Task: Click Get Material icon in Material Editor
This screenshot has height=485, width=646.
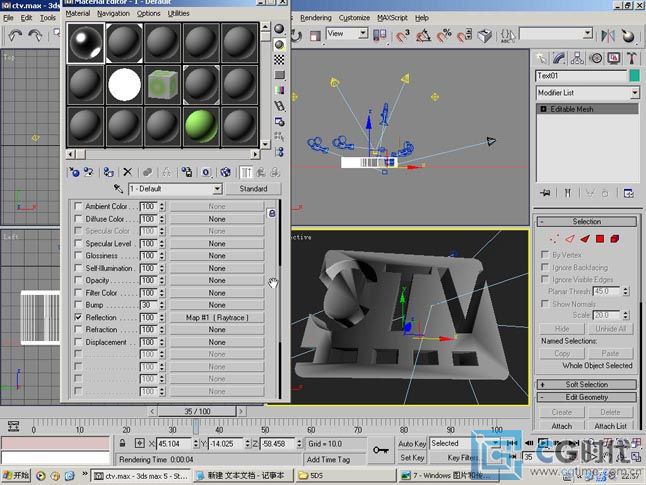Action: click(74, 172)
